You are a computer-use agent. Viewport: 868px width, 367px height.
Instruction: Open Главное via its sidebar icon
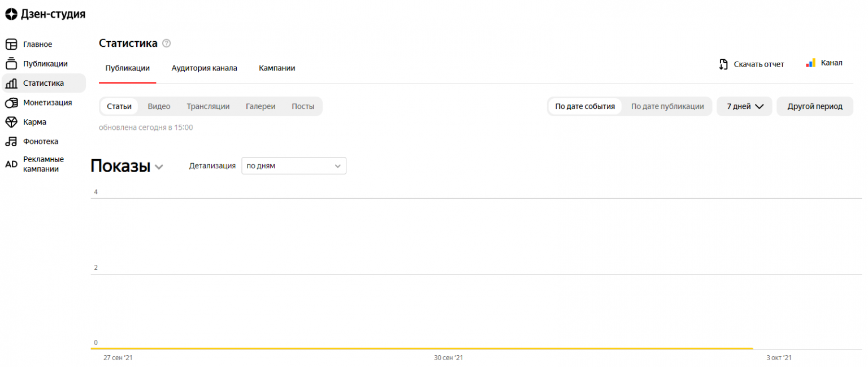11,45
